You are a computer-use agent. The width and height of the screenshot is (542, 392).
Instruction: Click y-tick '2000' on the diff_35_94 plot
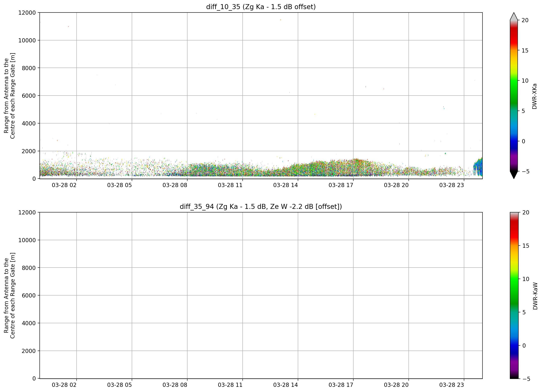(29, 351)
